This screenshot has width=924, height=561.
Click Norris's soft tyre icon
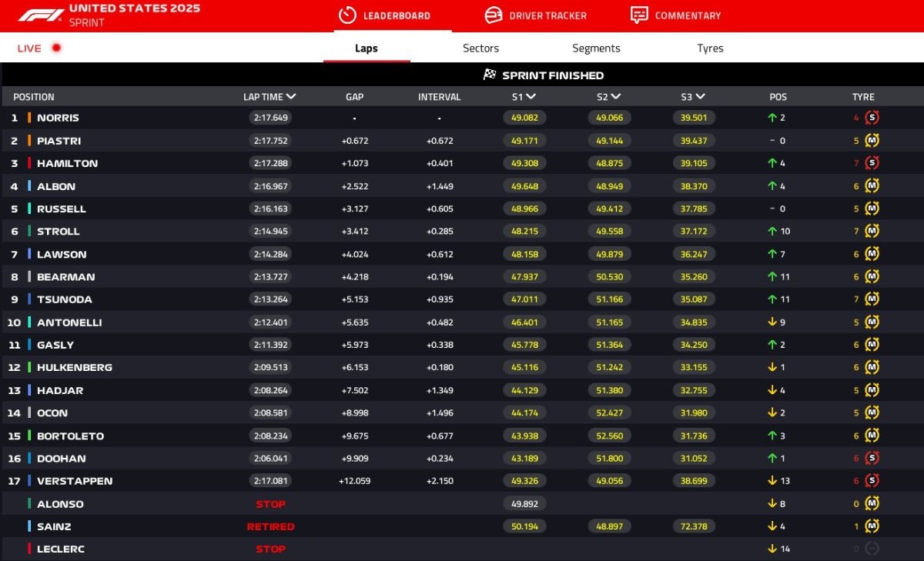(872, 118)
